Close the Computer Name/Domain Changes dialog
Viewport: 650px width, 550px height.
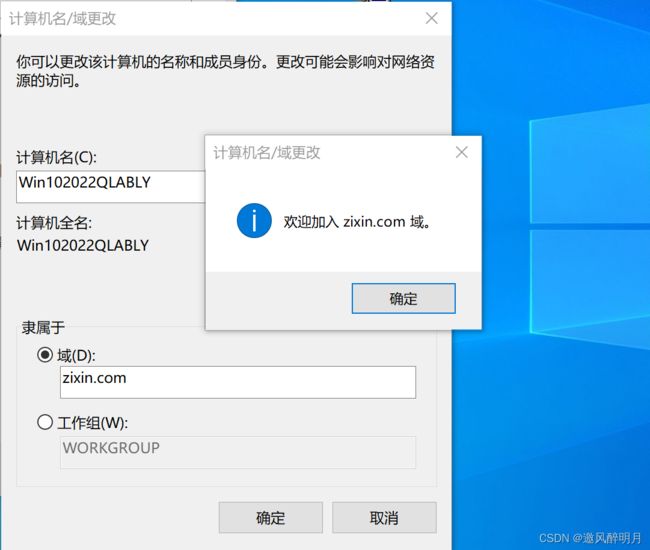tap(432, 18)
